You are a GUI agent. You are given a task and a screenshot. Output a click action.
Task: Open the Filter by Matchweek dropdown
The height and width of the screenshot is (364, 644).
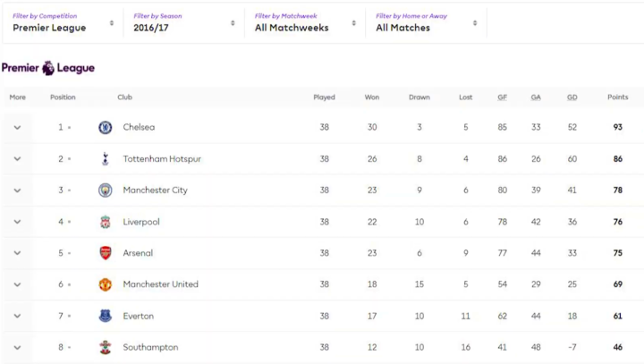305,22
